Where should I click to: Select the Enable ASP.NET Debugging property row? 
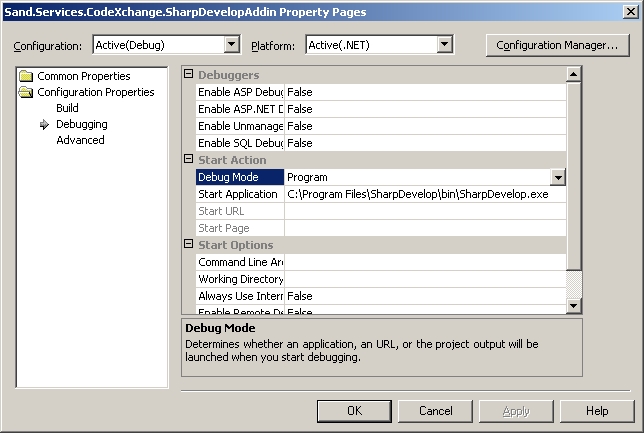[x=381, y=109]
